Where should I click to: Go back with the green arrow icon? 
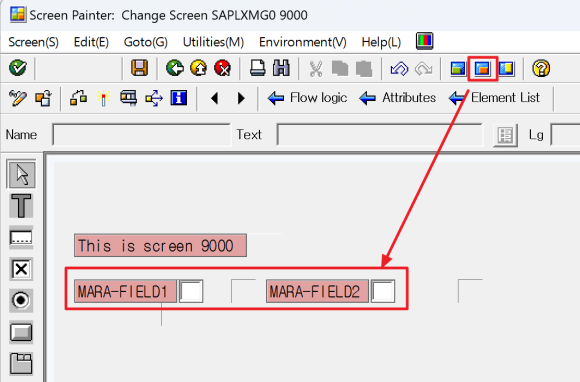pos(175,68)
